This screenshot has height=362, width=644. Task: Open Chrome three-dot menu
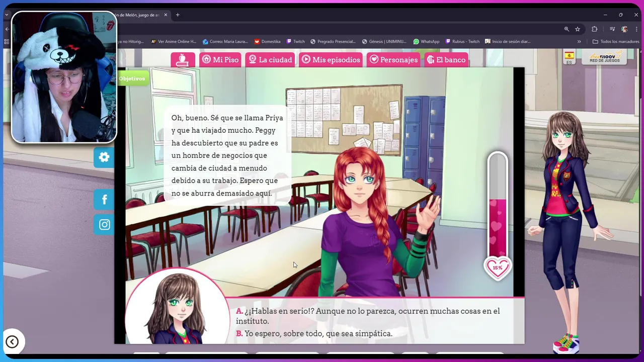[x=636, y=29]
